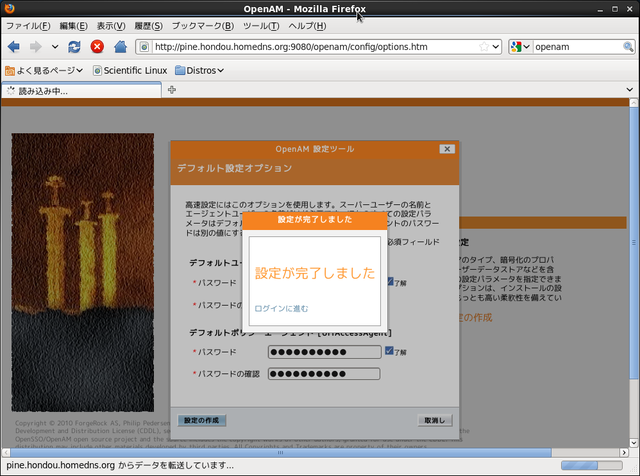This screenshot has height=476, width=640.
Task: Toggle 了解 checkbox beside default user password
Action: click(x=391, y=282)
